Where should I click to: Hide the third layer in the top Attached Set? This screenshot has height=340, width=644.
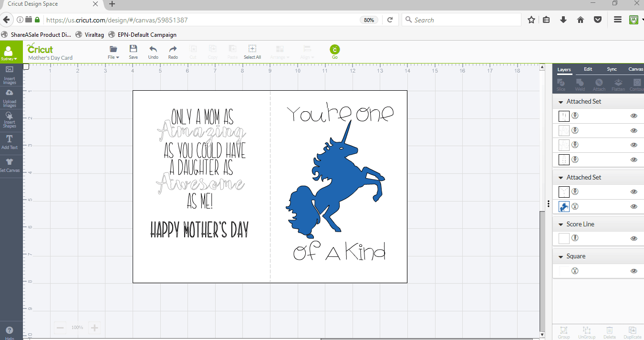coord(634,145)
